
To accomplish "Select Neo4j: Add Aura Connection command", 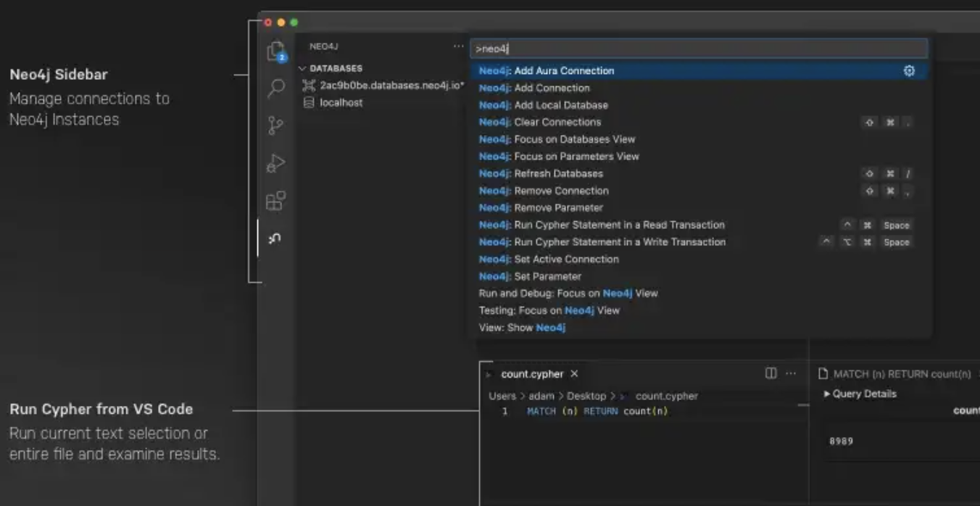I will 699,71.
